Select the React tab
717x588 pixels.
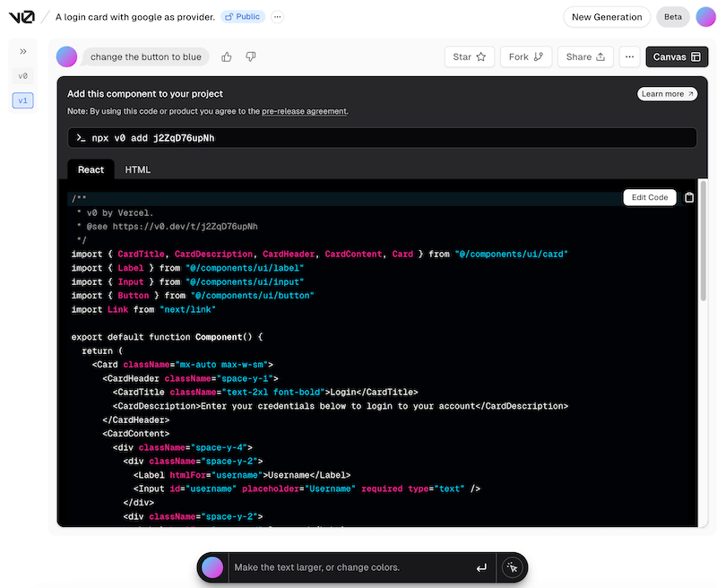(91, 169)
